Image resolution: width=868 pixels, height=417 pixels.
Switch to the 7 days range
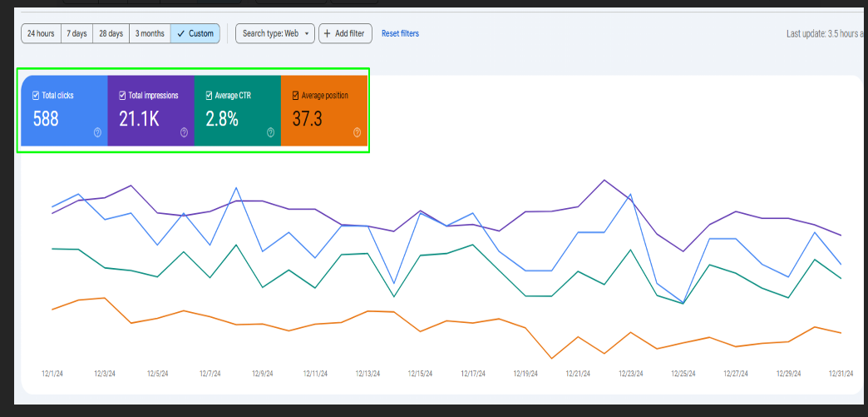[x=76, y=33]
